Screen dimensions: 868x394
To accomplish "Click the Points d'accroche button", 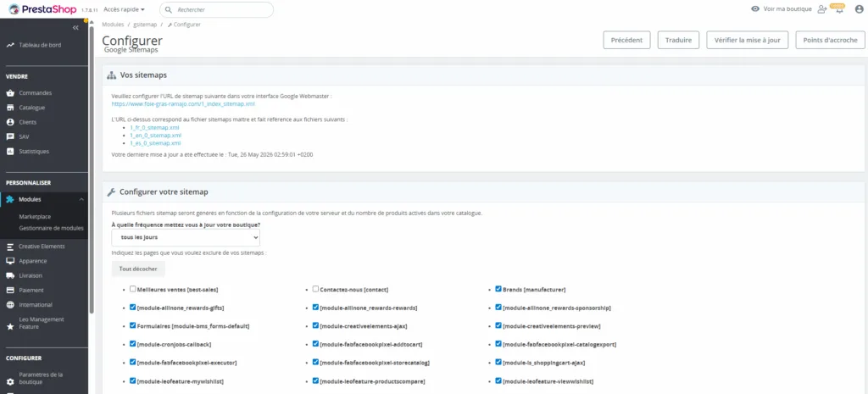I will click(831, 40).
